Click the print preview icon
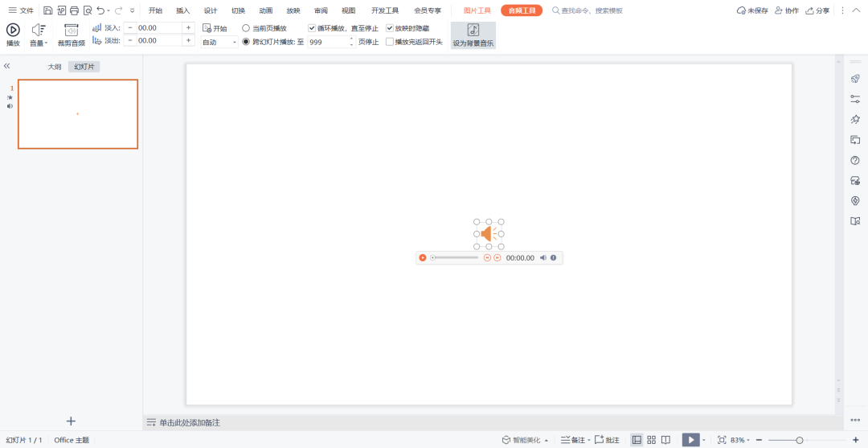This screenshot has height=448, width=868. 88,10
